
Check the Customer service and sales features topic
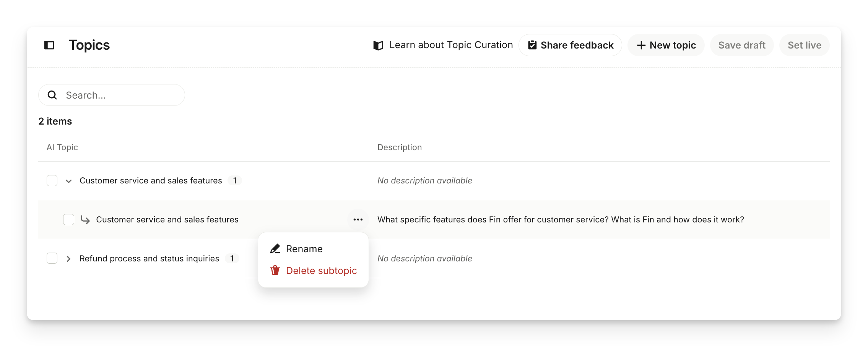point(52,180)
